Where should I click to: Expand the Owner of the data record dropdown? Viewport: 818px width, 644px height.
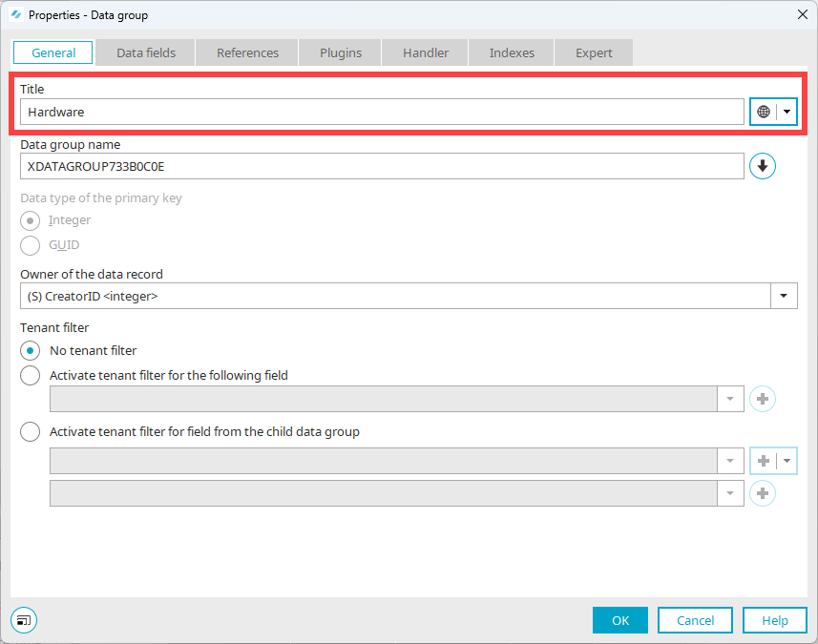click(784, 296)
